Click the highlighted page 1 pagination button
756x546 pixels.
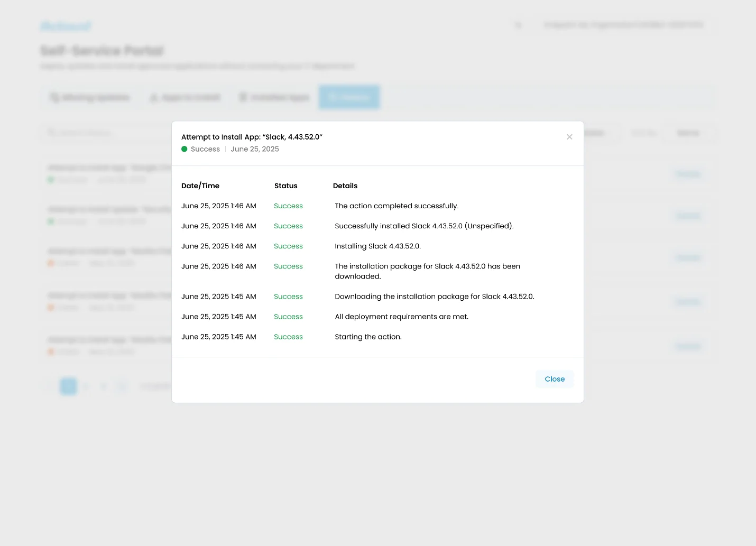coord(68,386)
